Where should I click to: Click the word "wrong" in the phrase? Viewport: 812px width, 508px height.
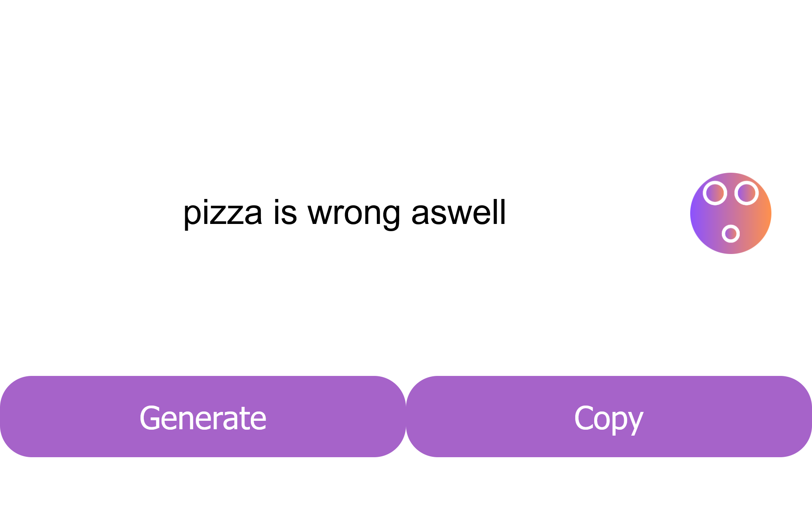354,213
